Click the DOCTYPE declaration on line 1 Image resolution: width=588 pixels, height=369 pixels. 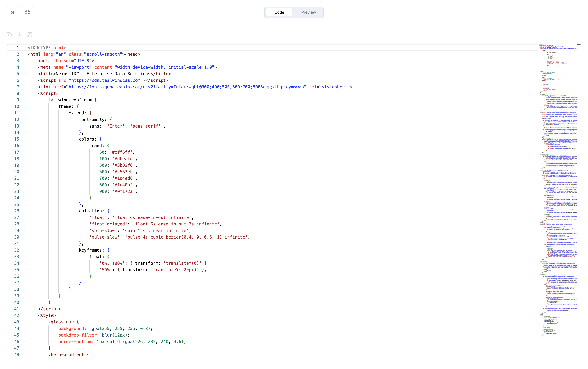click(47, 48)
